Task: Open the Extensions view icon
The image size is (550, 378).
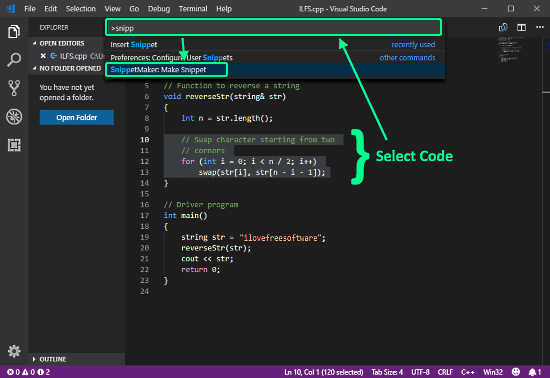Action: (14, 145)
